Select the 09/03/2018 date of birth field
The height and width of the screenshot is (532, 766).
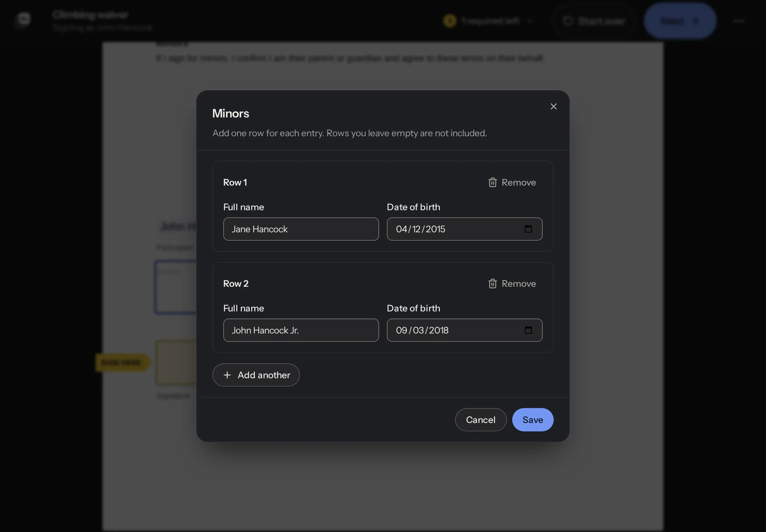[x=464, y=330]
